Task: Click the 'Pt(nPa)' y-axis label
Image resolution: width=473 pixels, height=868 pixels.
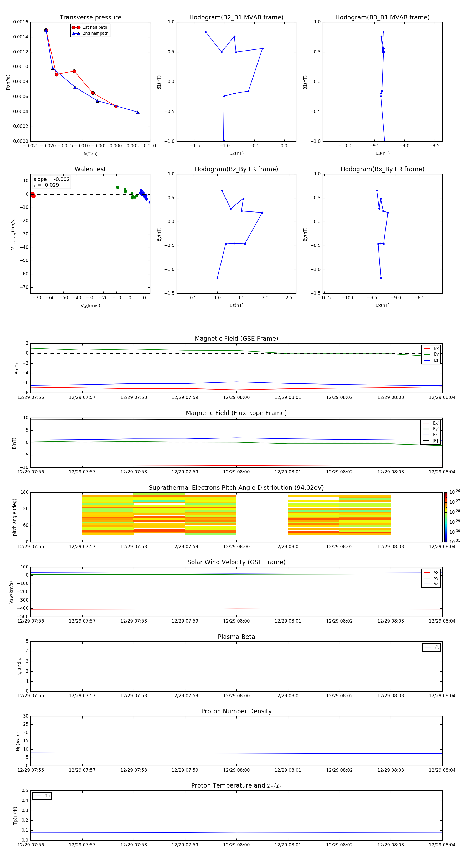Action: (8, 82)
